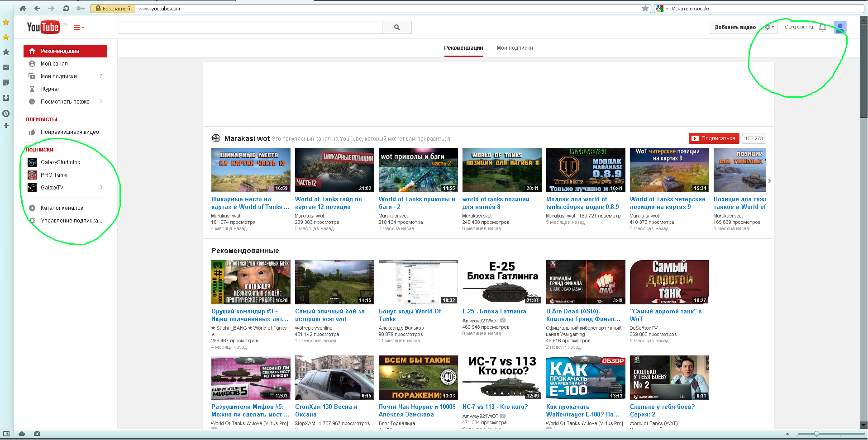Open the notifications bell
The image size is (868, 440).
click(822, 27)
